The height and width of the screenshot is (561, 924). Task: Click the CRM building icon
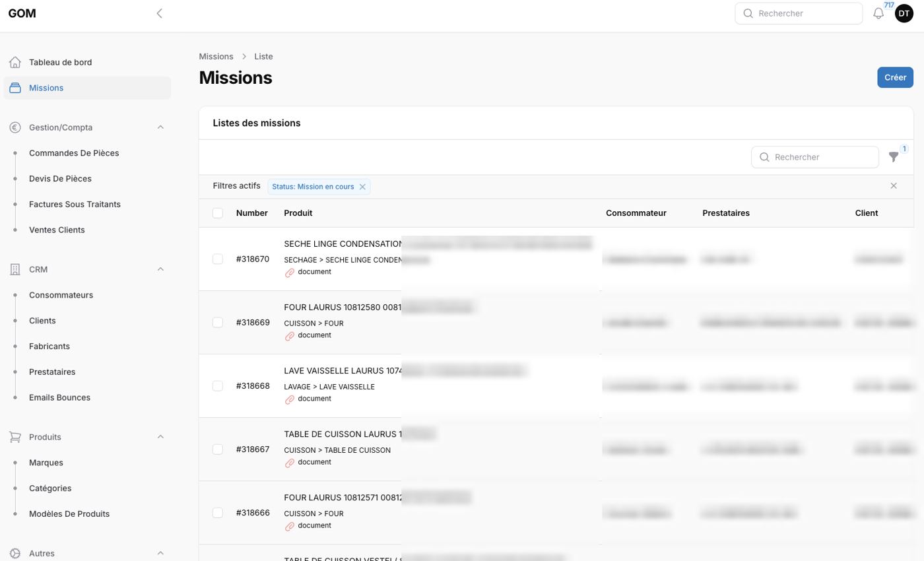point(15,269)
